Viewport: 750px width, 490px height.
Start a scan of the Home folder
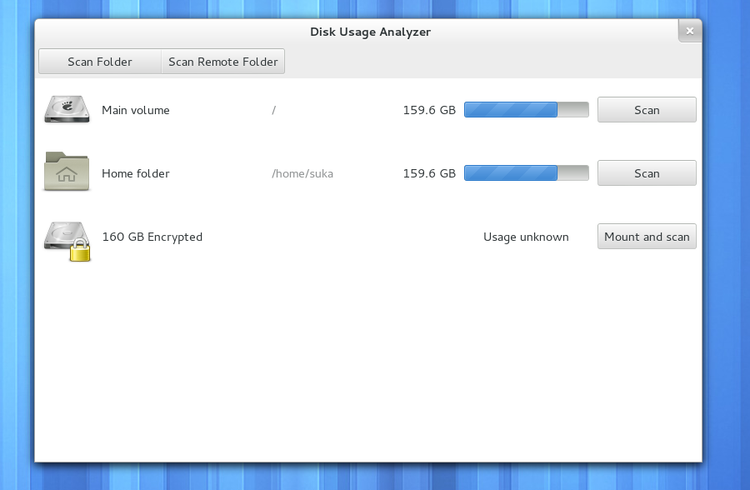[x=646, y=173]
